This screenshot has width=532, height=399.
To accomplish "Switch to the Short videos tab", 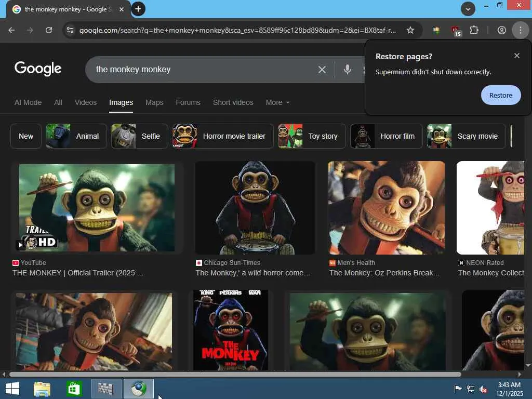I will pos(233,102).
